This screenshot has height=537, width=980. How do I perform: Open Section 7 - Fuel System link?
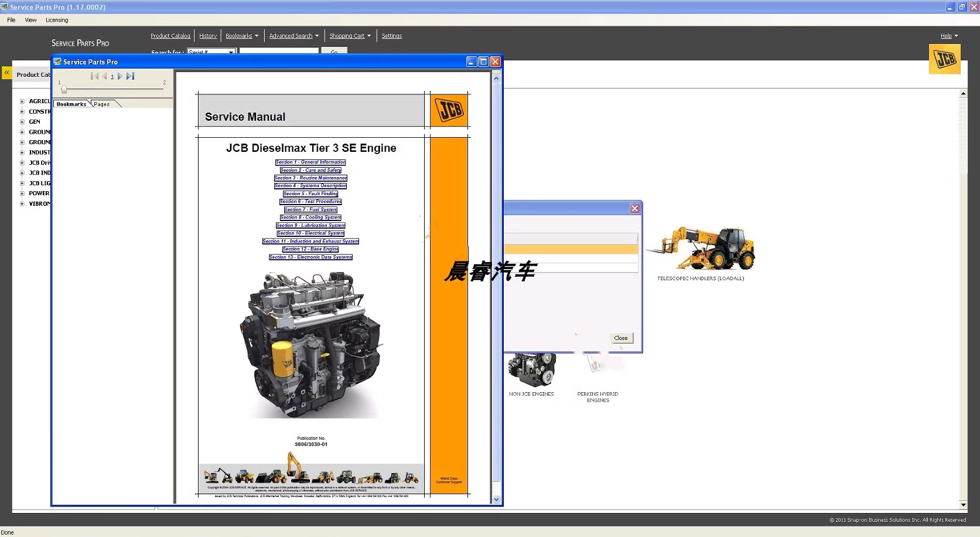point(310,210)
